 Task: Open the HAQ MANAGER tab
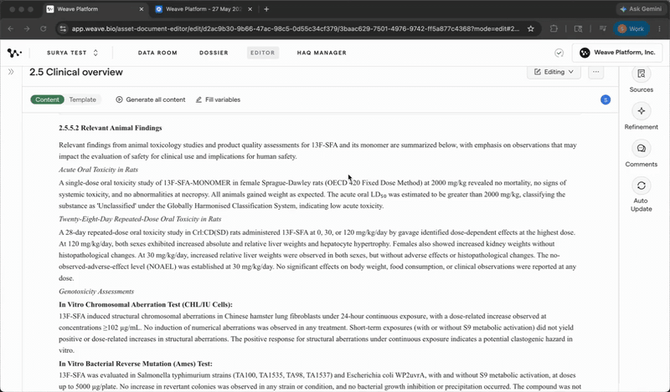point(321,53)
